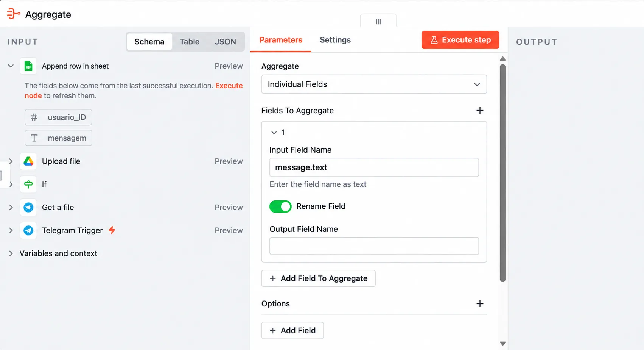This screenshot has width=644, height=350.
Task: Switch to the JSON view tab
Action: tap(226, 42)
